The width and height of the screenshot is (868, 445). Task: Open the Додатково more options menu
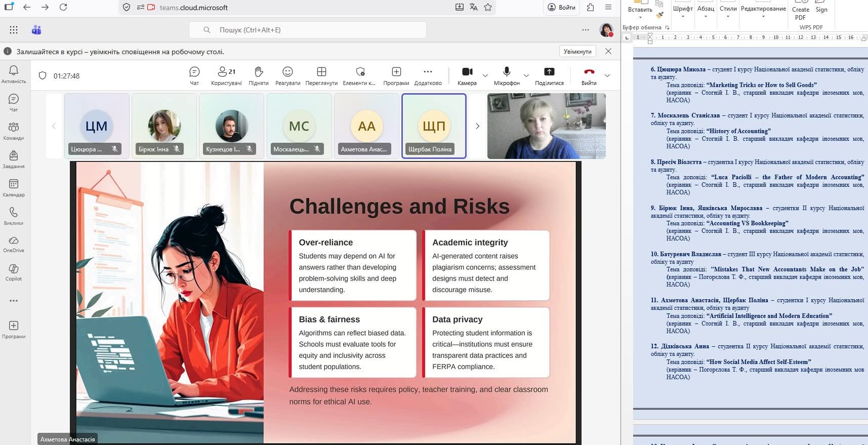point(428,75)
